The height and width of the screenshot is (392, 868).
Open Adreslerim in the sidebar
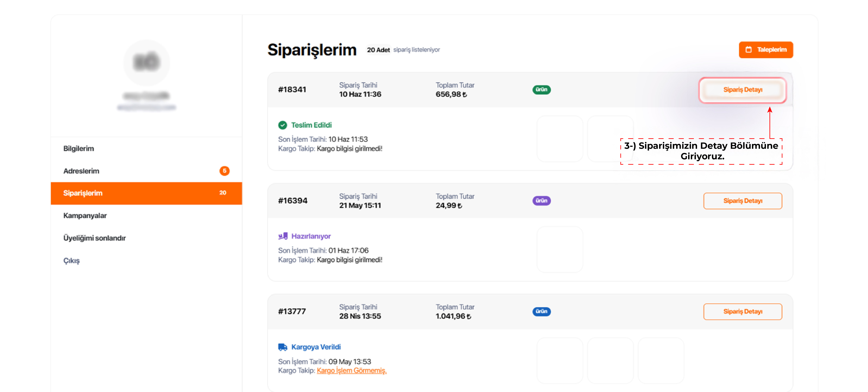146,171
